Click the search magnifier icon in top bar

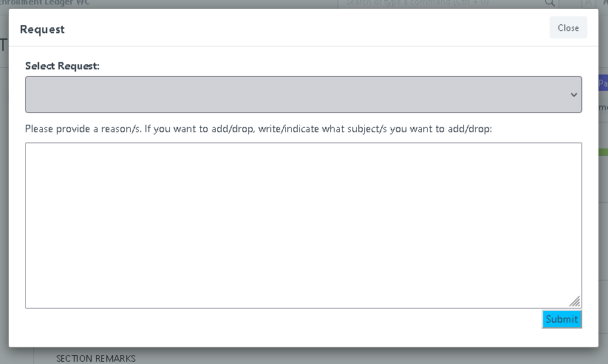point(550,3)
